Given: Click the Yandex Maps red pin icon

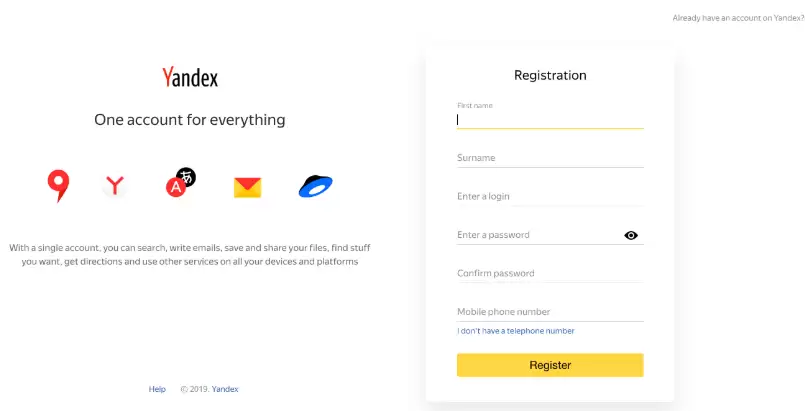Looking at the screenshot, I should [58, 185].
